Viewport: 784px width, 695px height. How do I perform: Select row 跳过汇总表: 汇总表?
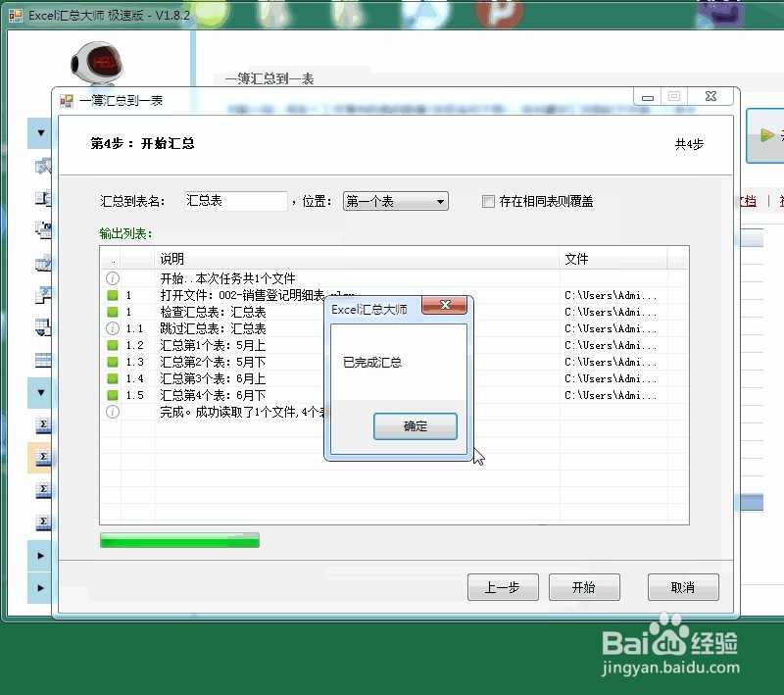tap(394, 328)
